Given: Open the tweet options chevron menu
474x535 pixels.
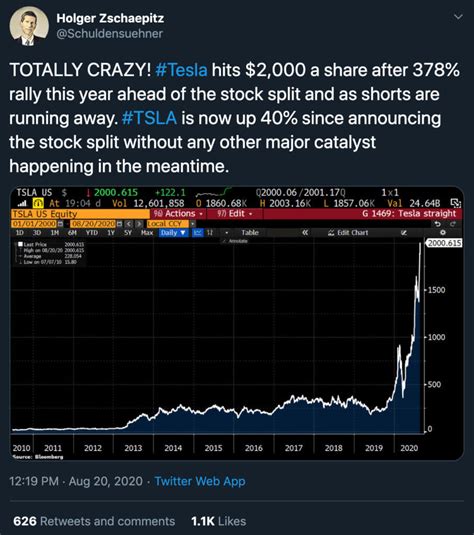Looking at the screenshot, I should click(458, 16).
